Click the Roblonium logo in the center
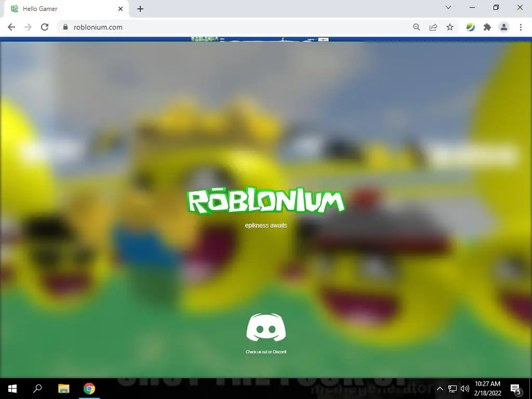Image resolution: width=532 pixels, height=399 pixels. click(x=266, y=201)
